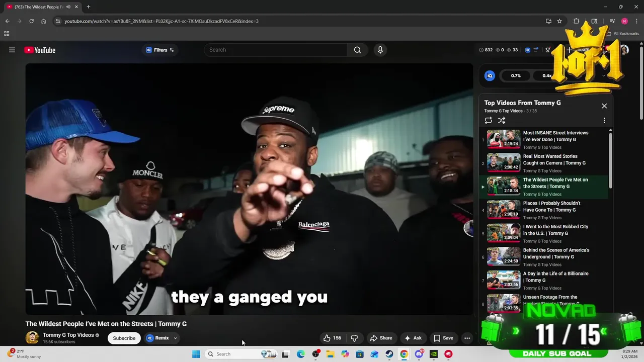The image size is (644, 362).
Task: Open the YouTube hamburger guide menu
Action: click(12, 50)
